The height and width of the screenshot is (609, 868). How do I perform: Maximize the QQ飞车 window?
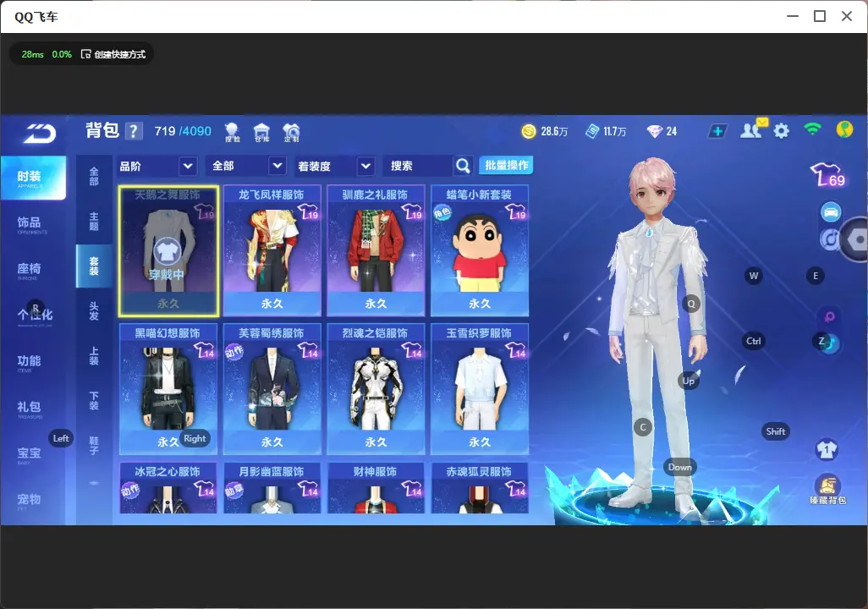tap(820, 16)
